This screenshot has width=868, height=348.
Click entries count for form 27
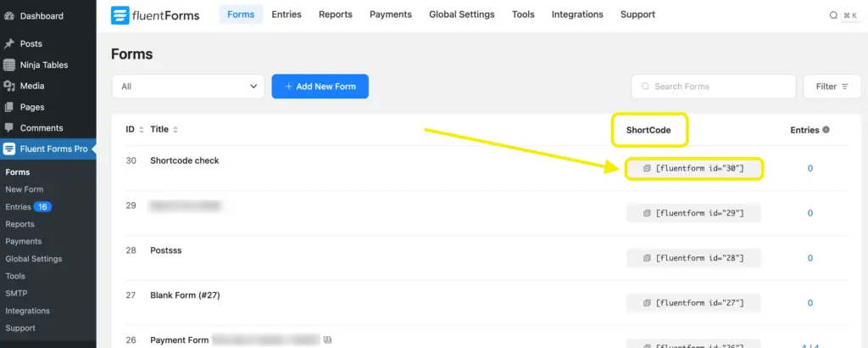810,303
